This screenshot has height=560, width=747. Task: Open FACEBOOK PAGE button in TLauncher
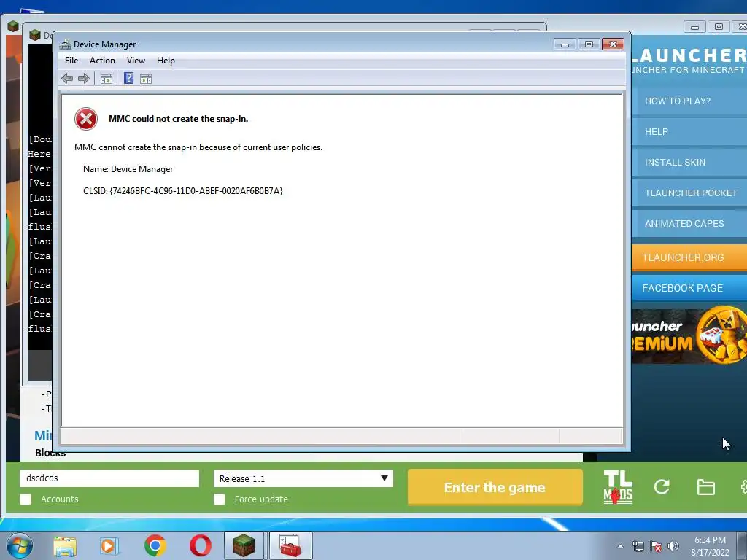689,288
